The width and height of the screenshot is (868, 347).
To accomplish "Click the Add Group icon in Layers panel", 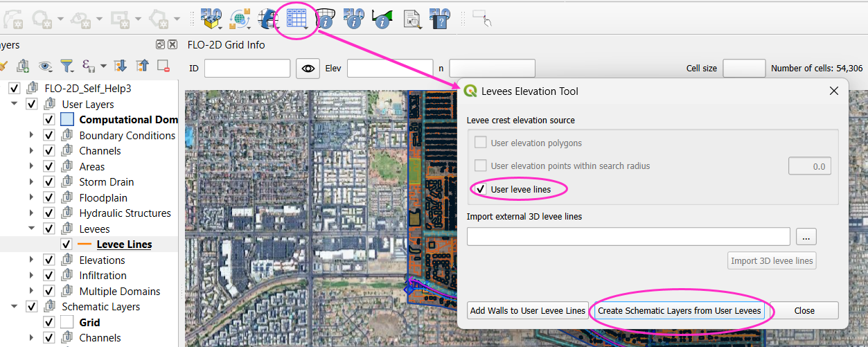I will [23, 66].
